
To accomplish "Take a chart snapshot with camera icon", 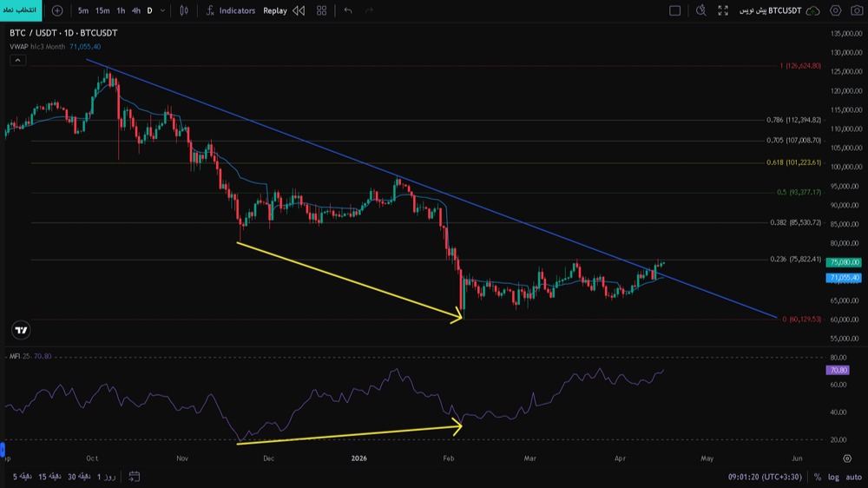I will (857, 10).
